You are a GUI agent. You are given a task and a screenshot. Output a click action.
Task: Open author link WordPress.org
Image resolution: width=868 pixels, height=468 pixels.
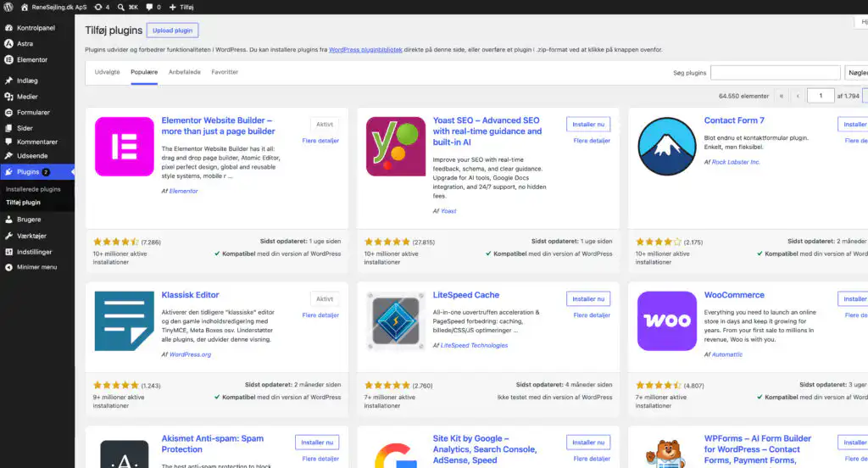(190, 354)
